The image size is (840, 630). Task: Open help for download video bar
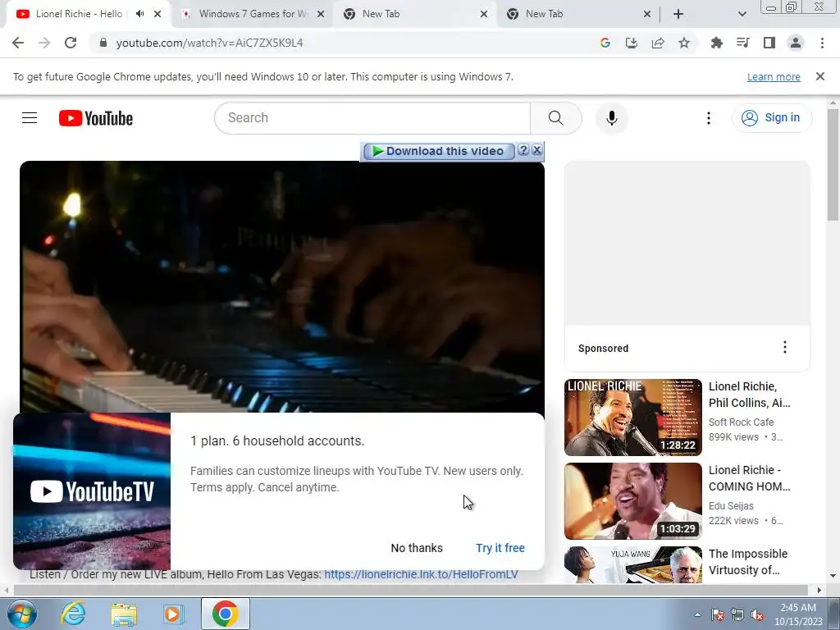coord(523,150)
